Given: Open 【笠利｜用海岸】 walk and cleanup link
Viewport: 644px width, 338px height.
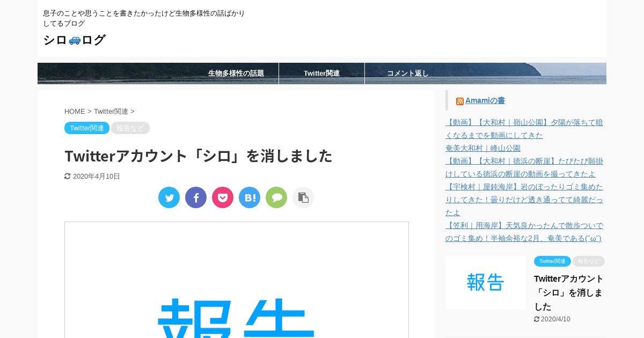Looking at the screenshot, I should click(524, 232).
